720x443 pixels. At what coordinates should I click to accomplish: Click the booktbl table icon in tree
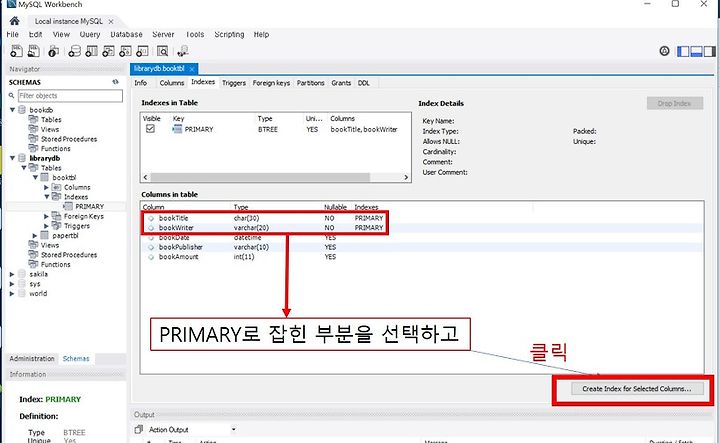pos(45,177)
